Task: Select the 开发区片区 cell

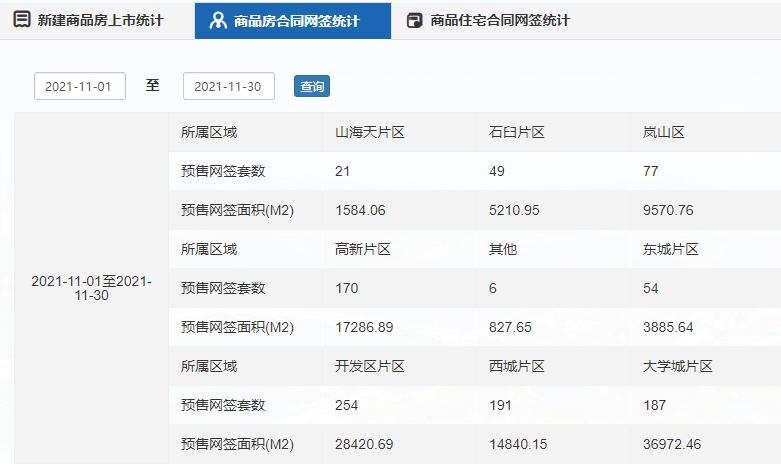Action: pyautogui.click(x=399, y=366)
